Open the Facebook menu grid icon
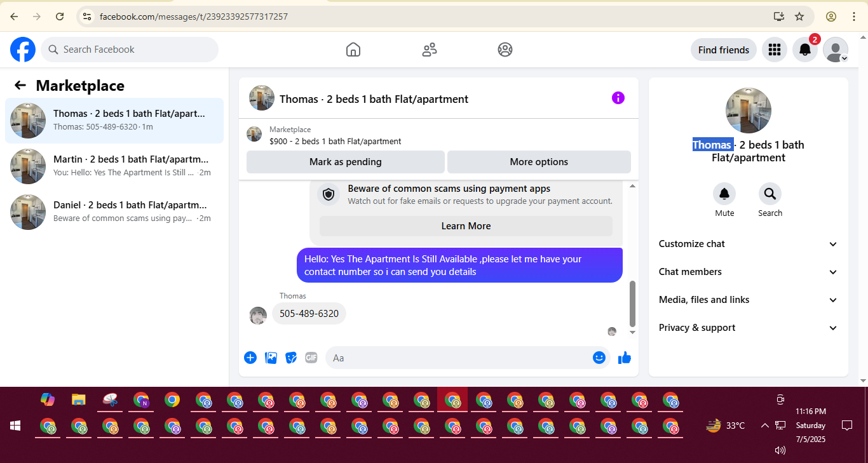868x463 pixels. coord(774,50)
